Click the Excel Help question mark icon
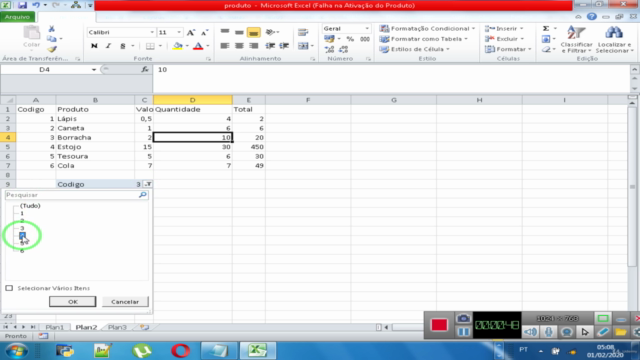Image resolution: width=640 pixels, height=360 pixels. click(591, 17)
